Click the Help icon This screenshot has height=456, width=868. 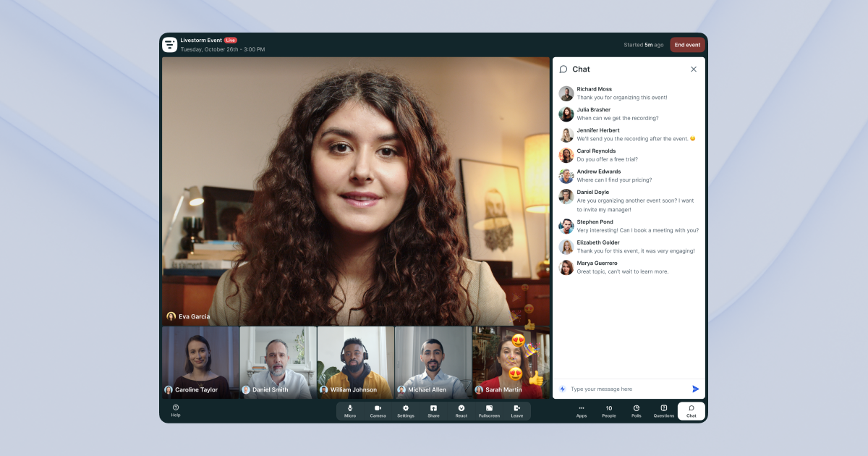pyautogui.click(x=176, y=410)
